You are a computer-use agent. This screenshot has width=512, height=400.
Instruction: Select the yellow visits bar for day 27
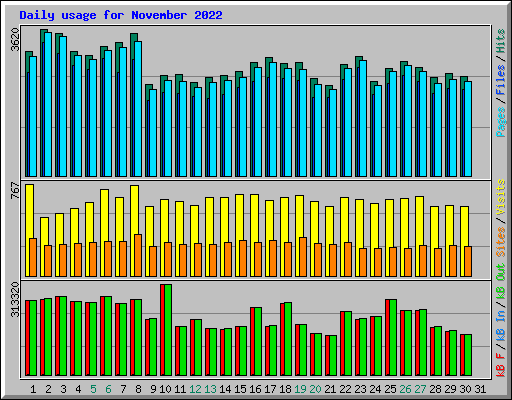(x=418, y=221)
